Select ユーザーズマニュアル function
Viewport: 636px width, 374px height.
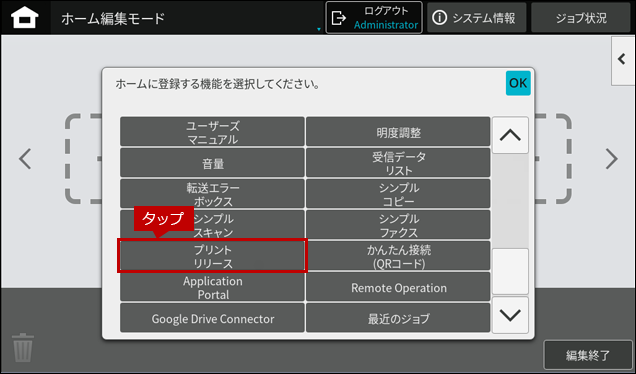pos(212,132)
